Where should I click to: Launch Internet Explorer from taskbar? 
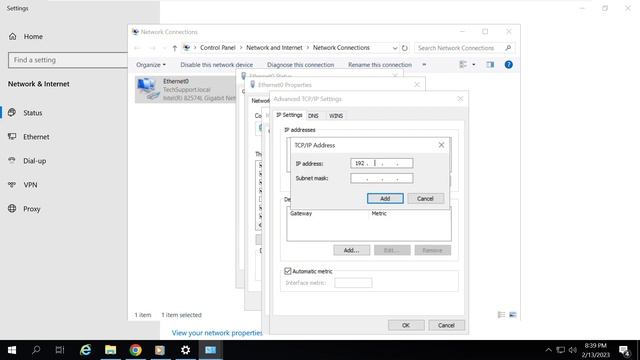(85, 350)
